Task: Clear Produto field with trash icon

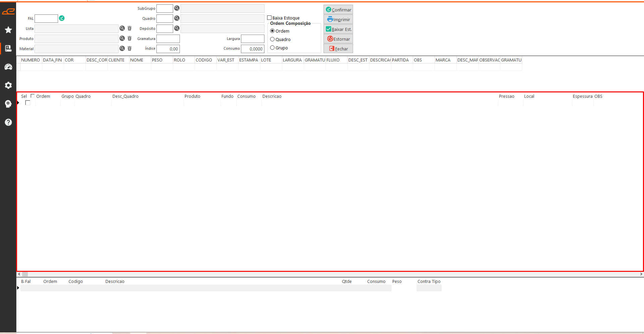Action: point(130,39)
